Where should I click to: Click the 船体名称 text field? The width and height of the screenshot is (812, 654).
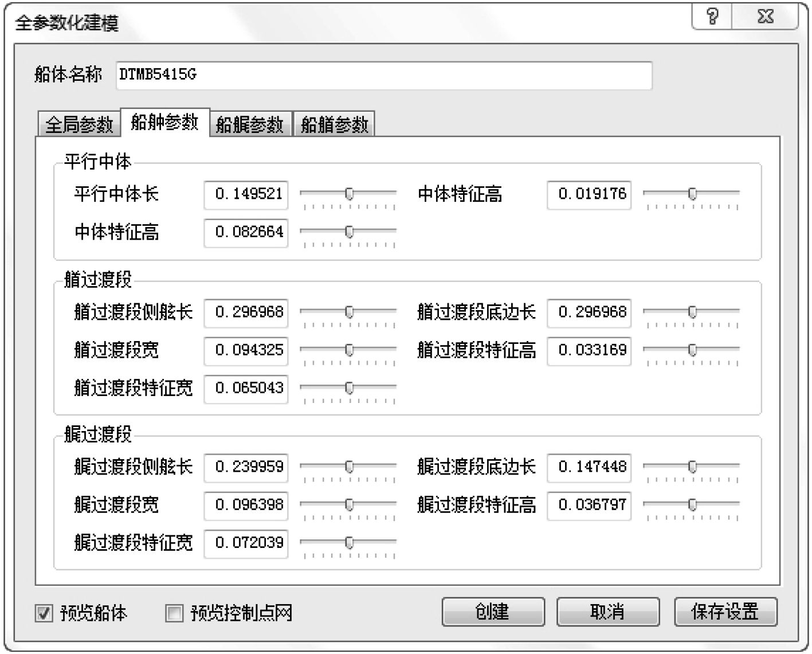click(x=383, y=75)
